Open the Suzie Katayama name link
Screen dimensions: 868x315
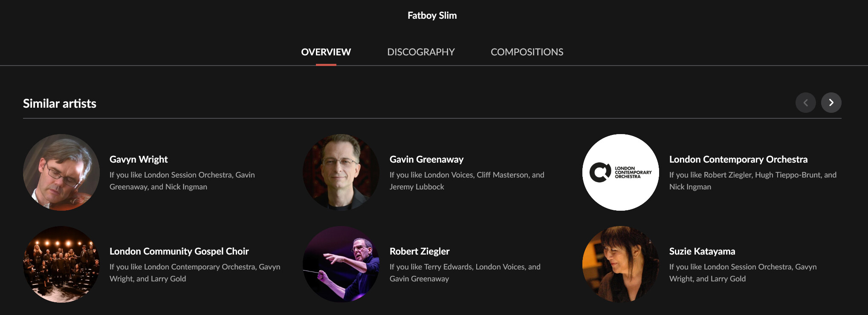pyautogui.click(x=702, y=251)
